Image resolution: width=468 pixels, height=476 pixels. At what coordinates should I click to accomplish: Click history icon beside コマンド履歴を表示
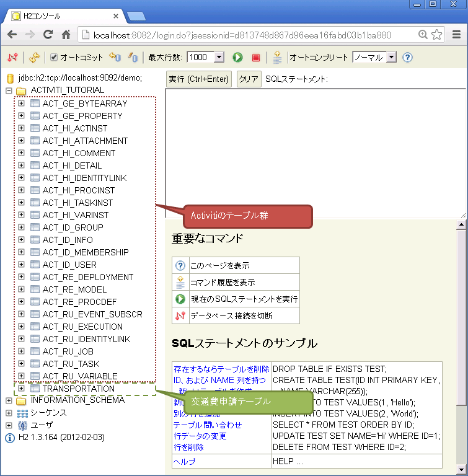pos(180,282)
